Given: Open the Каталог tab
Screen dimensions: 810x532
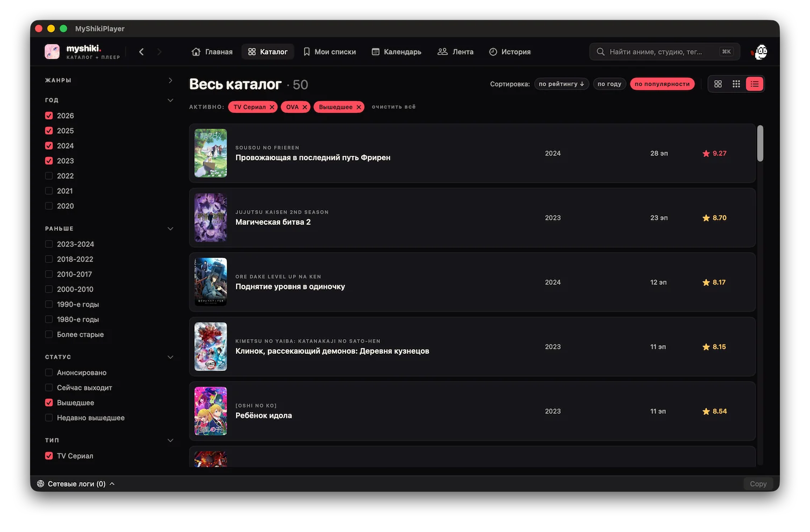Looking at the screenshot, I should [268, 52].
